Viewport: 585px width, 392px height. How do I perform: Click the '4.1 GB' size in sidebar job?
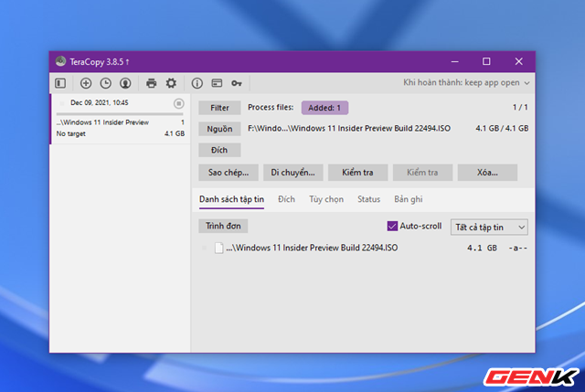pyautogui.click(x=175, y=133)
